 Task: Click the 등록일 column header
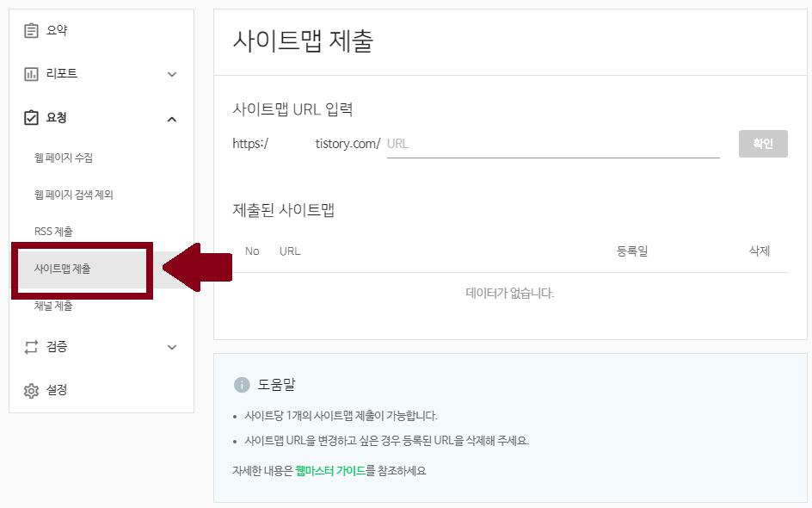631,251
